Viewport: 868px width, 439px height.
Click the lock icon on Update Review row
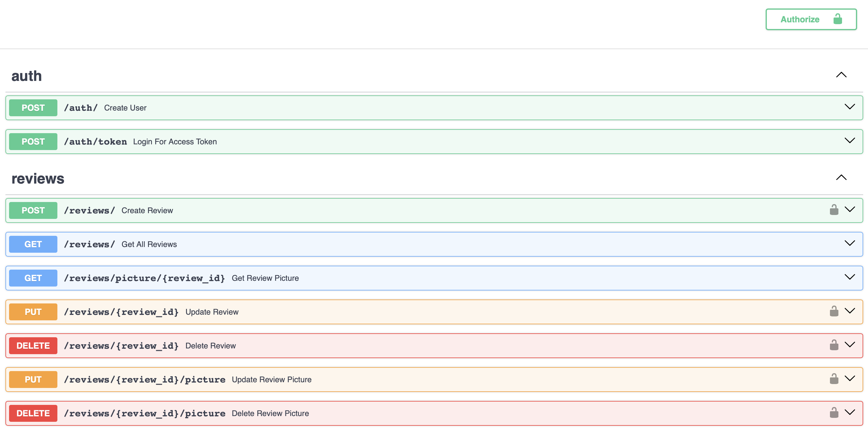(x=834, y=311)
